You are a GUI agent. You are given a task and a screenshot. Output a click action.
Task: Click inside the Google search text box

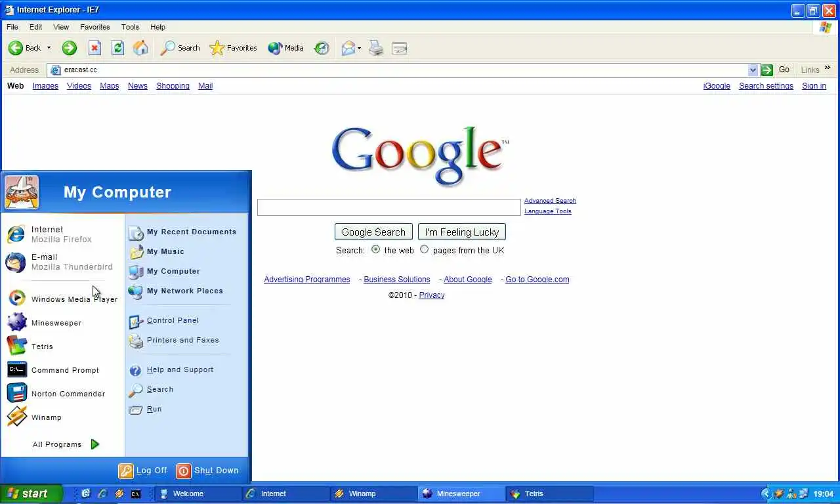pos(389,207)
